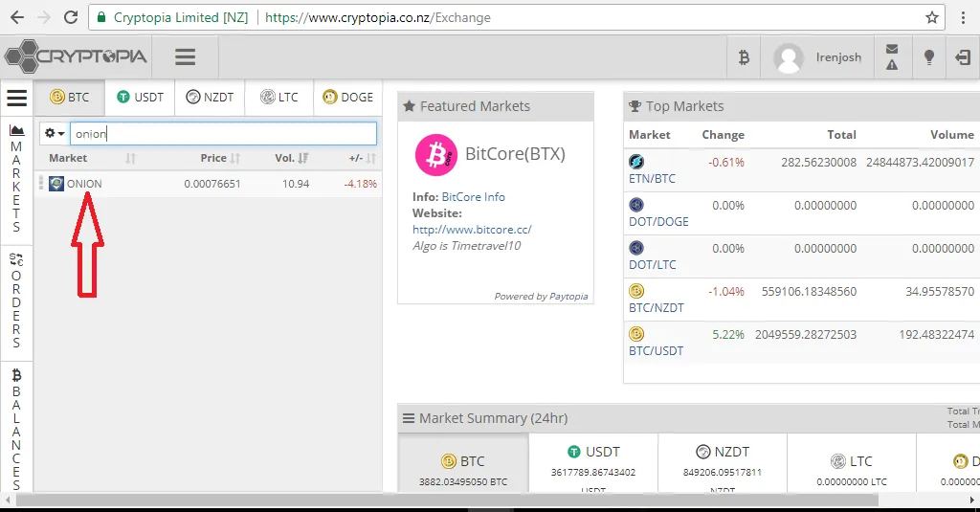980x512 pixels.
Task: Click the lightbulb theme icon
Action: pyautogui.click(x=928, y=57)
